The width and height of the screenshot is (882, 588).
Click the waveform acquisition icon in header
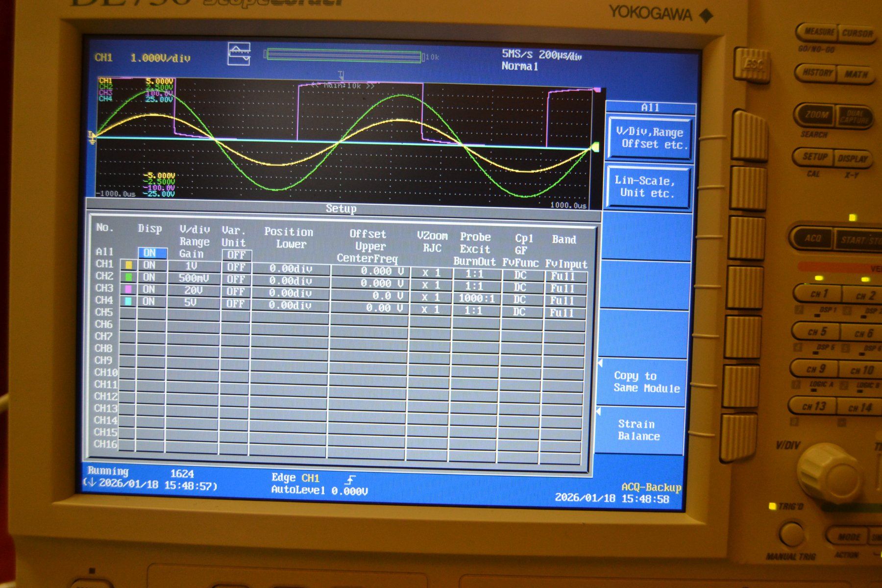[x=239, y=54]
